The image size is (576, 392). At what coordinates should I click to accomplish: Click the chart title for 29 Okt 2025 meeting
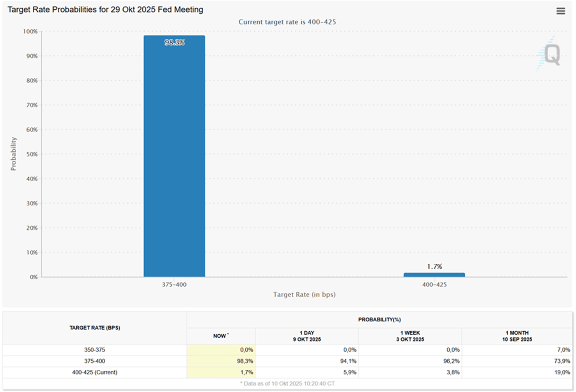pyautogui.click(x=105, y=10)
